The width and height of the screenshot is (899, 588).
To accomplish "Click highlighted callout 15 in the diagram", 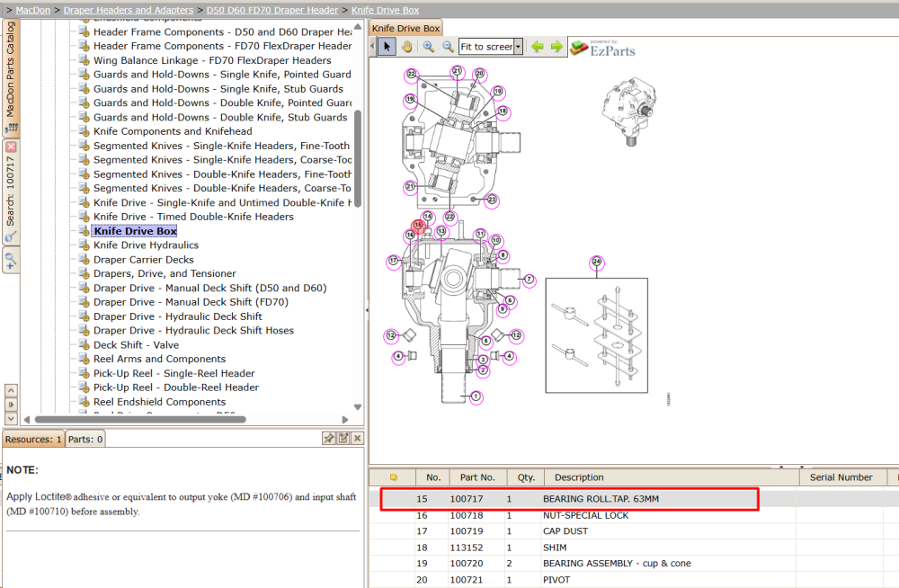I will [x=418, y=225].
